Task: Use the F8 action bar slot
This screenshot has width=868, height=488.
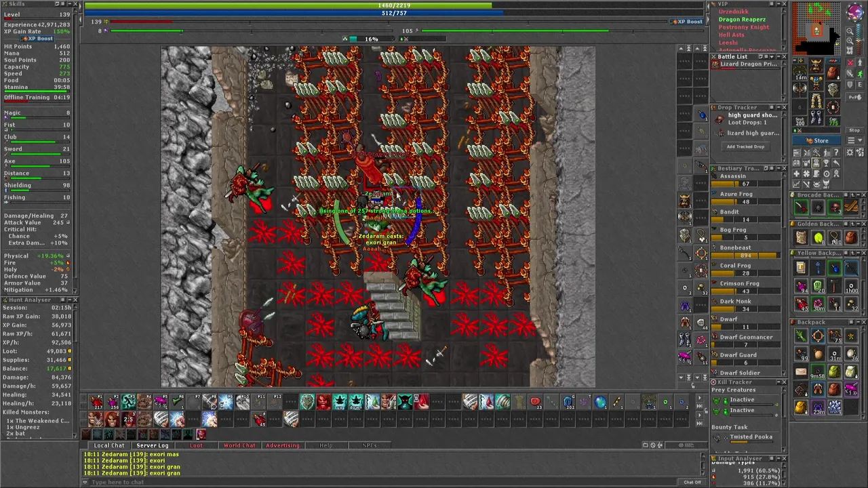Action: (x=210, y=401)
